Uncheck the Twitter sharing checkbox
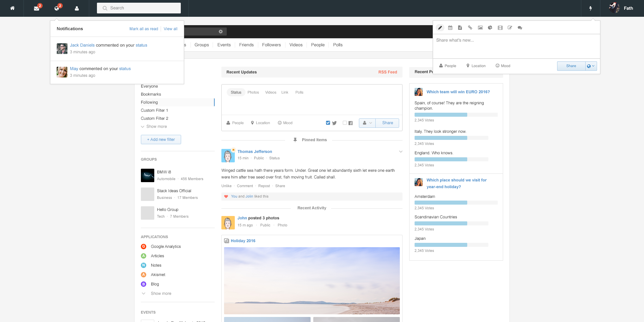 328,123
